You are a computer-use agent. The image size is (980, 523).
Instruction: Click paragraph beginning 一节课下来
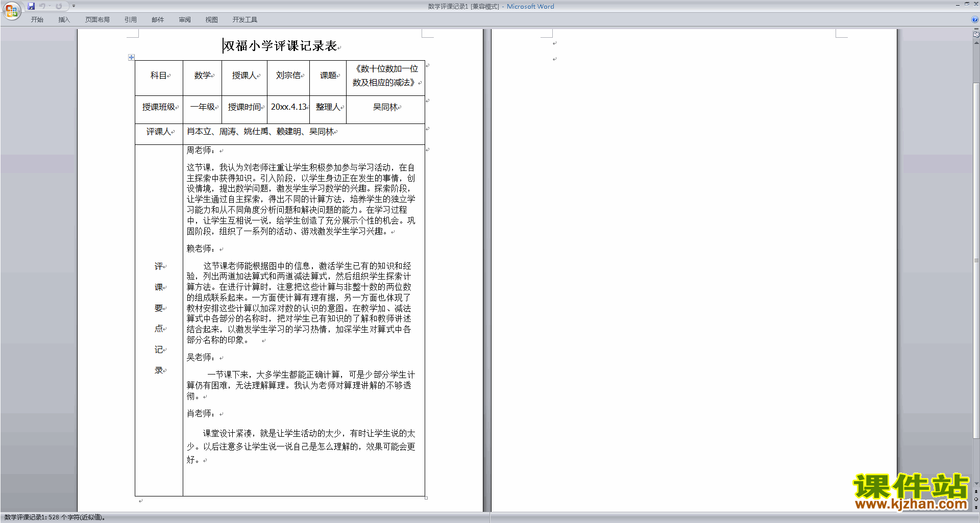pos(301,385)
